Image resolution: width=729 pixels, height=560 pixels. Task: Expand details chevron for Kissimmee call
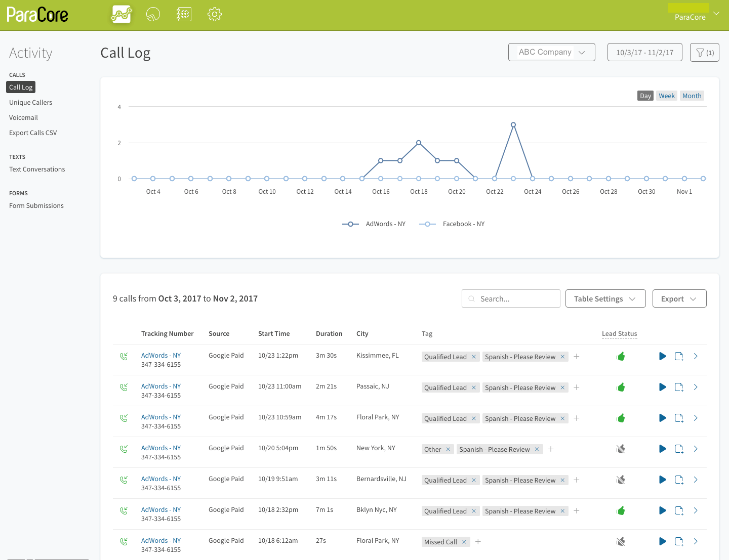(696, 356)
